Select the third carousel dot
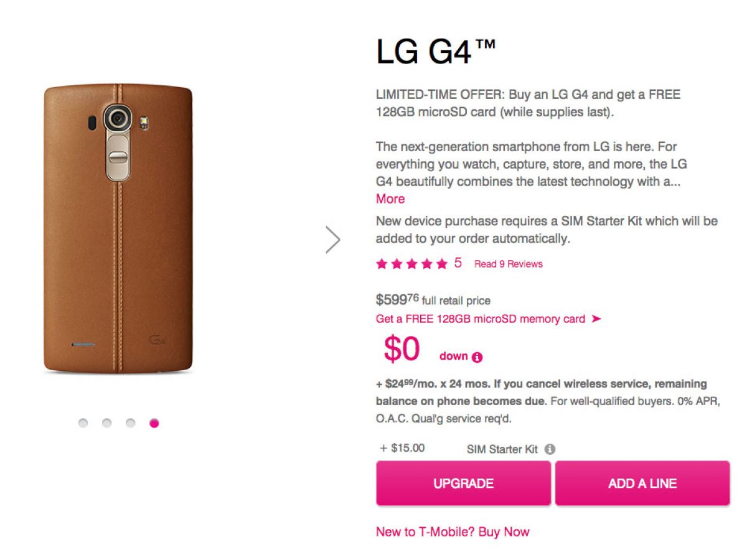Screen dimensions: 747x560 (131, 423)
